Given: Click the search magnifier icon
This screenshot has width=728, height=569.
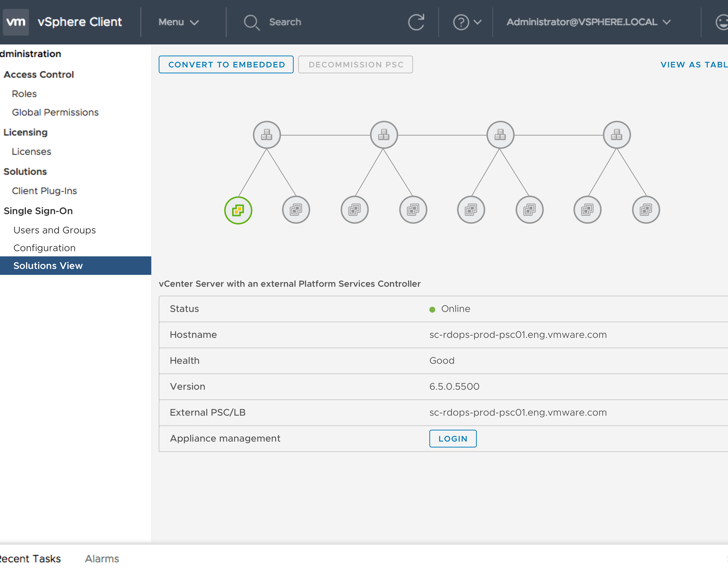Looking at the screenshot, I should pyautogui.click(x=251, y=22).
